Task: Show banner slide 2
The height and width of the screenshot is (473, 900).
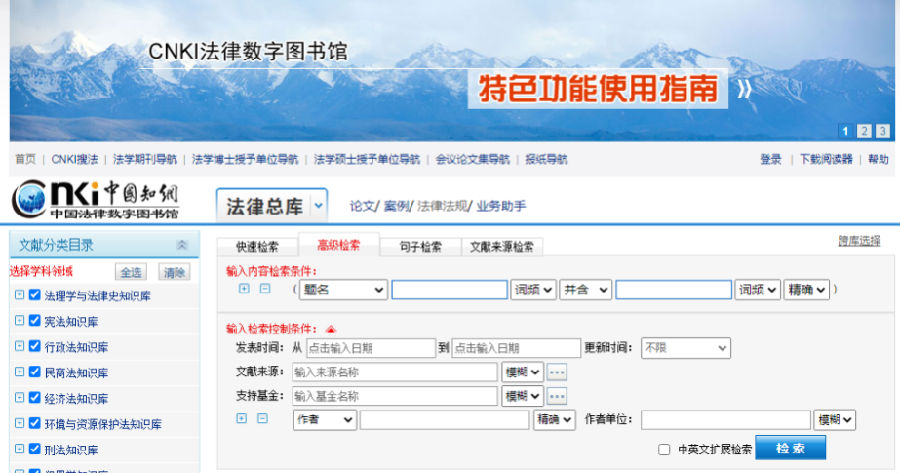Action: click(864, 131)
